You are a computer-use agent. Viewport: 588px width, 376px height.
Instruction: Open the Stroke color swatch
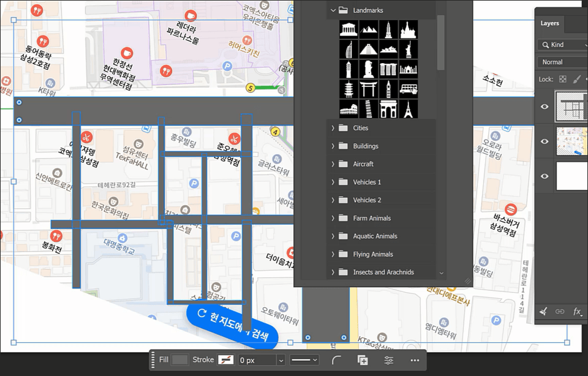[x=226, y=360]
